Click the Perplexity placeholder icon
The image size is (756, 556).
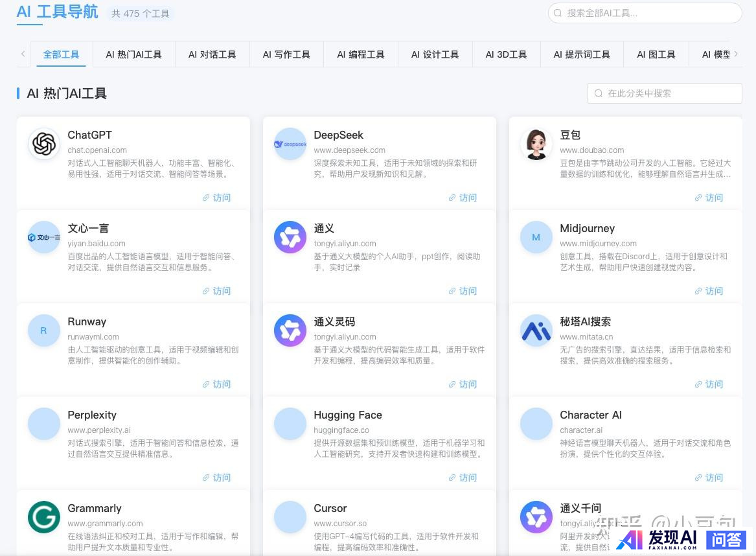point(44,424)
